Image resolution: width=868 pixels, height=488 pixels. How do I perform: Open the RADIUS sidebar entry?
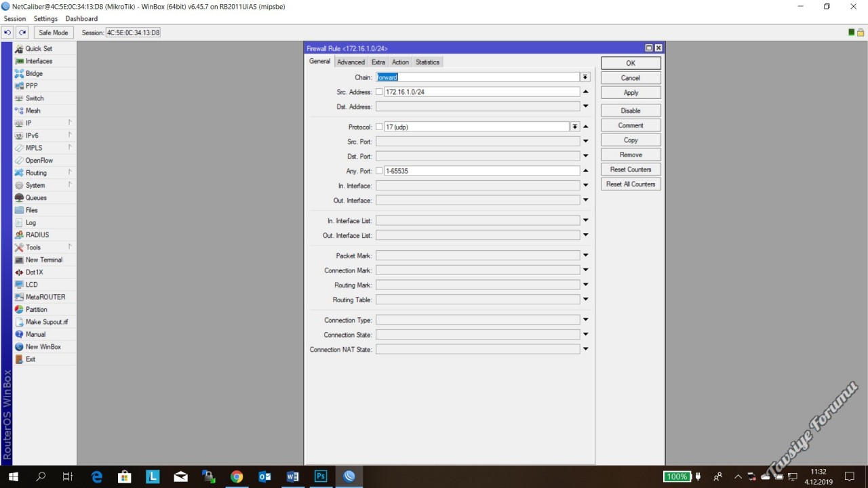37,235
